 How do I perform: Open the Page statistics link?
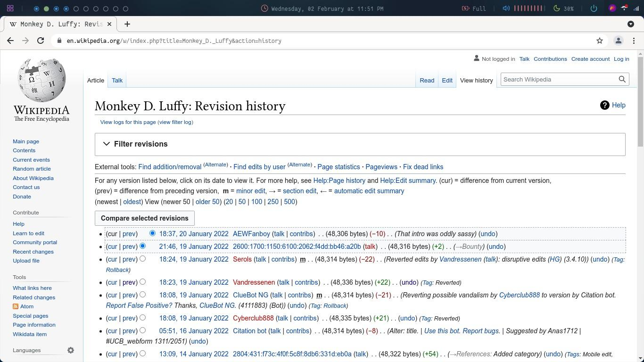click(x=339, y=167)
